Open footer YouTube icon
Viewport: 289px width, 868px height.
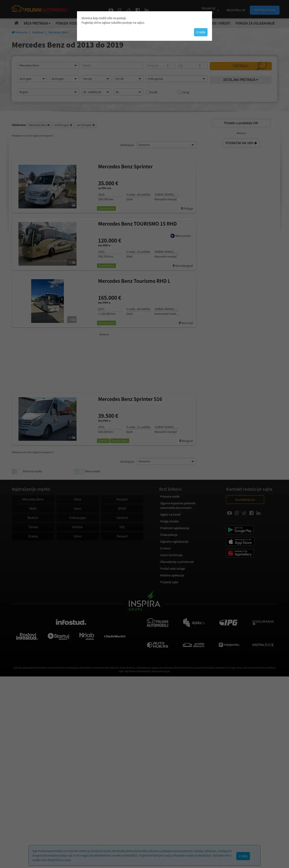coord(229,513)
